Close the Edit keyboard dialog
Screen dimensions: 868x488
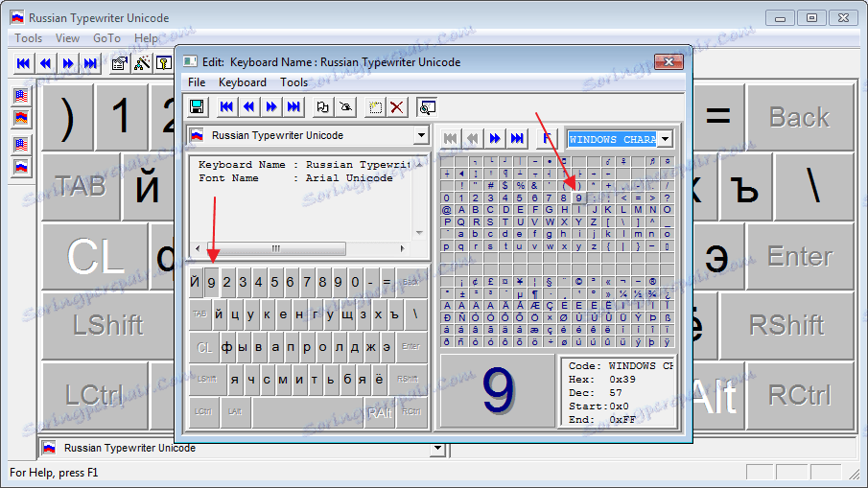(x=669, y=61)
